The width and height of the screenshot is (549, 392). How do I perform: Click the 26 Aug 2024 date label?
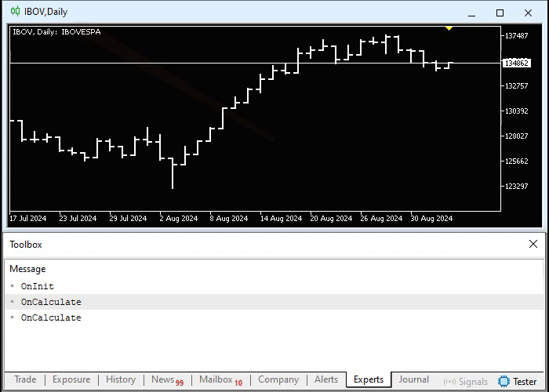(381, 219)
